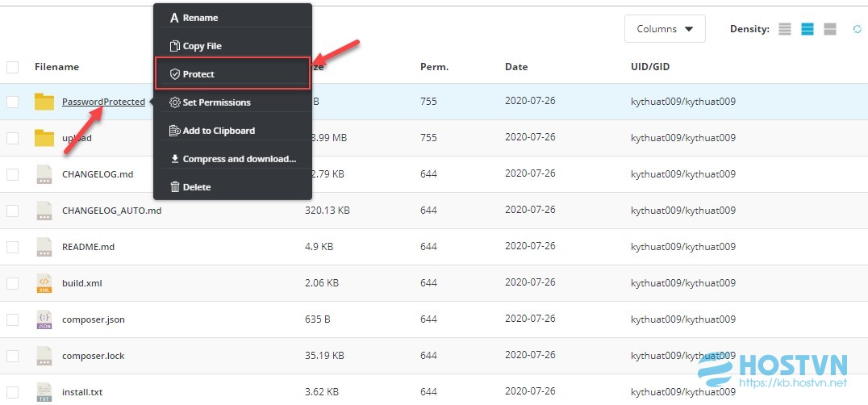Click the 4.9 KB size cell

tap(319, 247)
